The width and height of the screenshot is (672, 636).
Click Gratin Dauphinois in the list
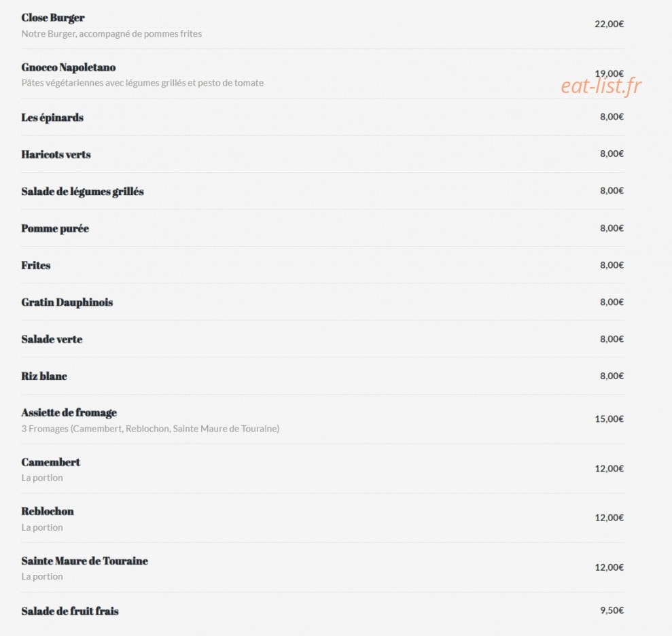click(x=67, y=302)
